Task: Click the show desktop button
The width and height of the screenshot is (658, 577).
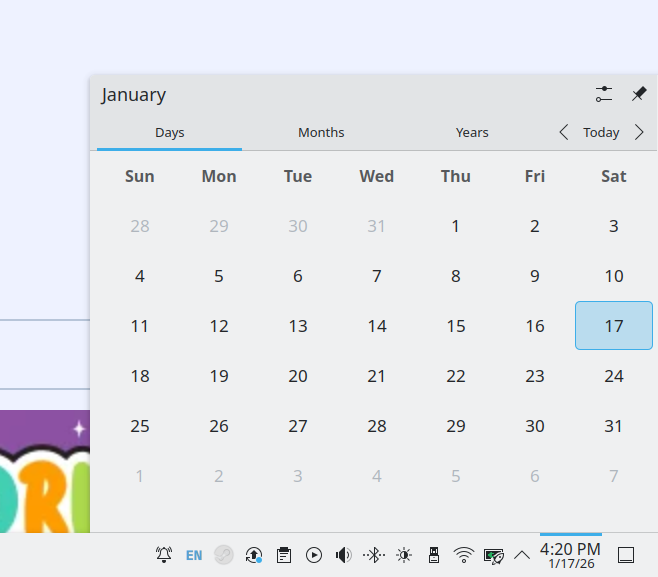Action: (626, 555)
